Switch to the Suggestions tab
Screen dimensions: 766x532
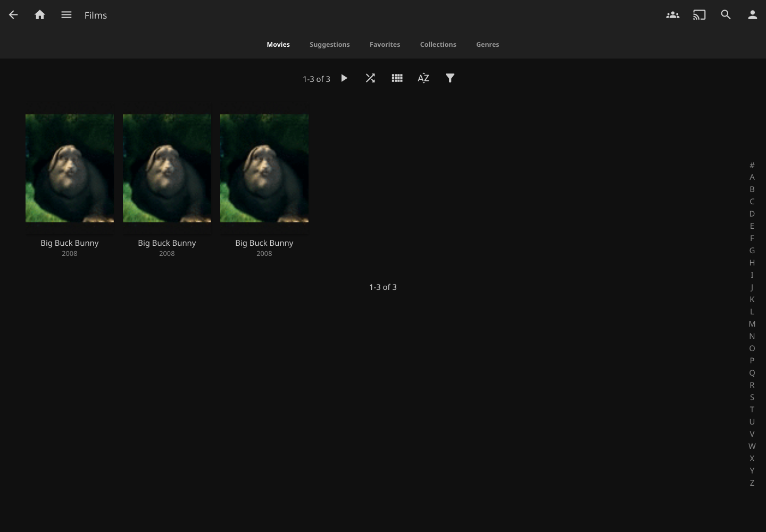(330, 44)
